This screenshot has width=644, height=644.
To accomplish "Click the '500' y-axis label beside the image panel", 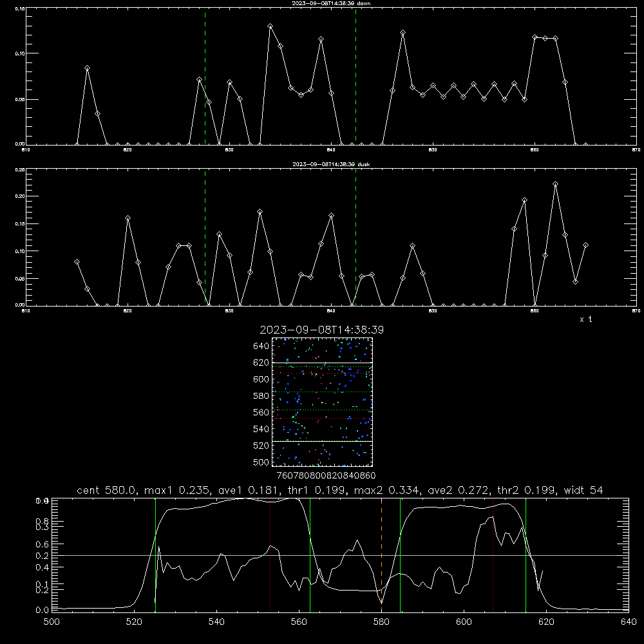I will [261, 462].
